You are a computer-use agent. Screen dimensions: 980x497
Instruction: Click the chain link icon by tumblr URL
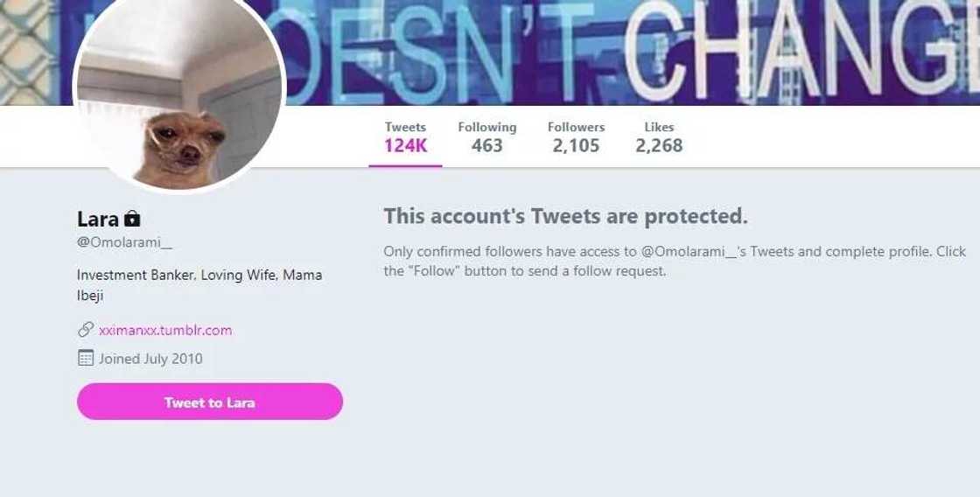point(85,330)
